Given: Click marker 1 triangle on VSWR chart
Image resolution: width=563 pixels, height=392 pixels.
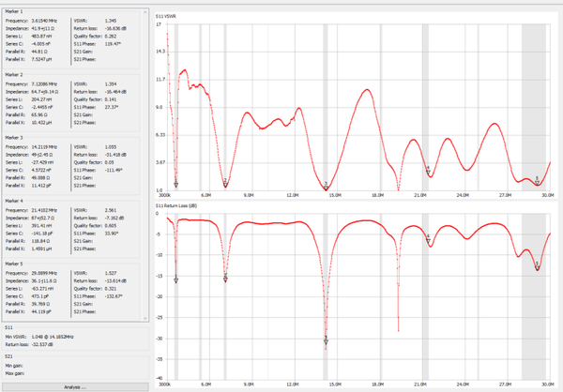Looking at the screenshot, I should click(x=175, y=186).
